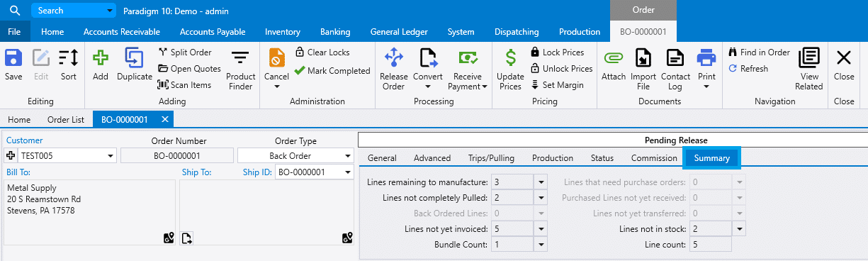Expand Lines not yet invoiced dropdown

coord(541,229)
